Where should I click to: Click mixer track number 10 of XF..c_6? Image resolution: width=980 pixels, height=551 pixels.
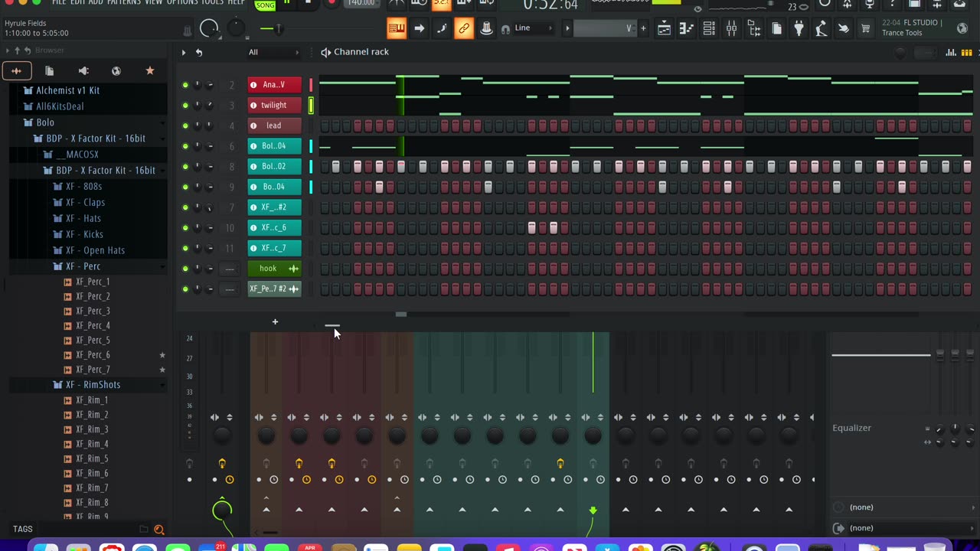point(230,228)
